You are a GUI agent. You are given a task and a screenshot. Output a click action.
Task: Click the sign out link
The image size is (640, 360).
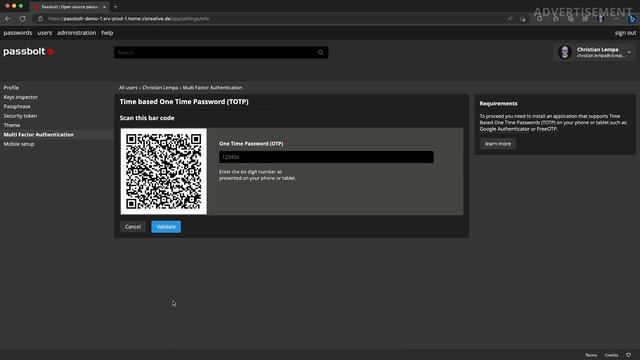tap(625, 33)
